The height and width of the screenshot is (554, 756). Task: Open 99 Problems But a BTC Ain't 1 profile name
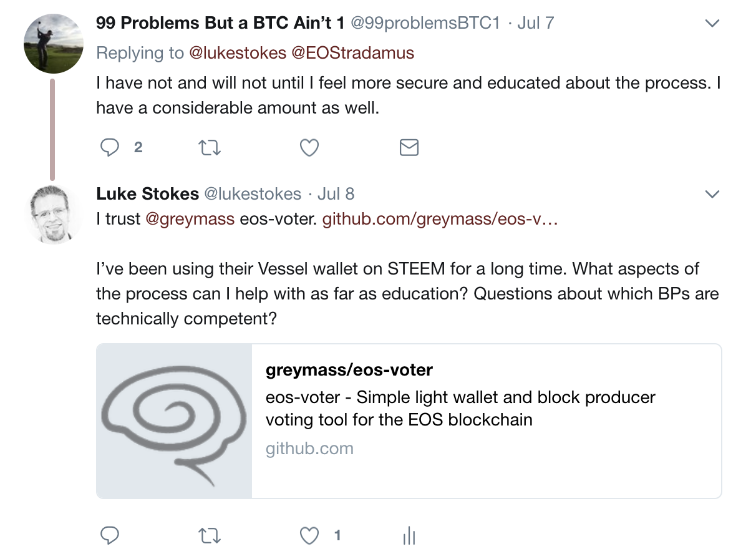point(220,23)
